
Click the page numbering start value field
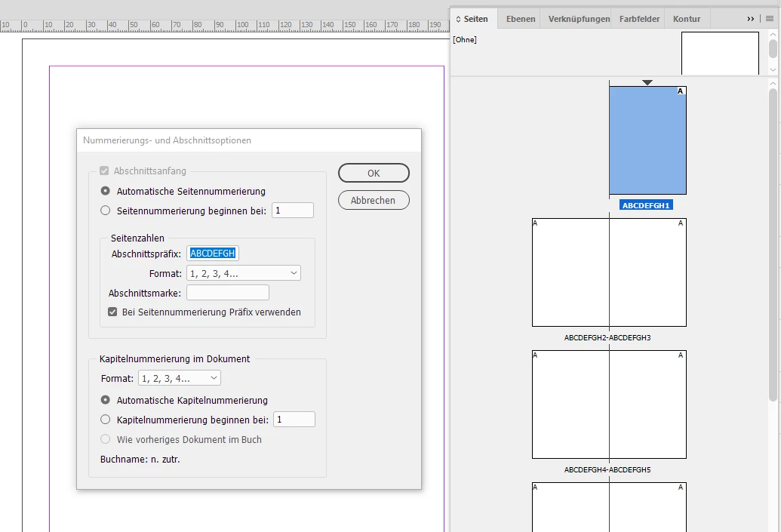293,211
